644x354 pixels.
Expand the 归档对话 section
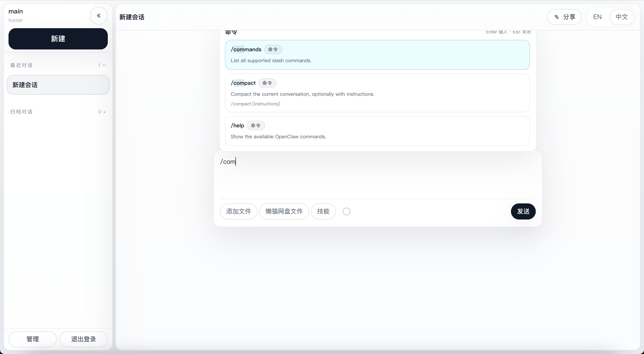104,112
